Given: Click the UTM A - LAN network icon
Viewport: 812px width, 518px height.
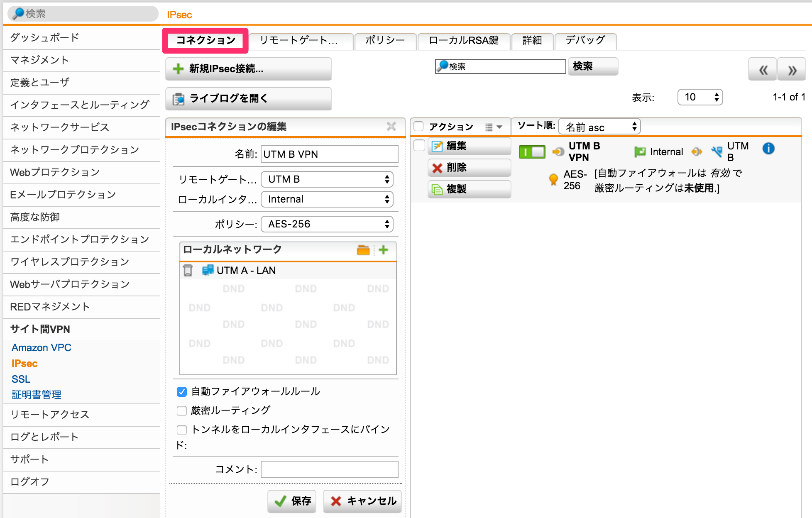Looking at the screenshot, I should [208, 270].
